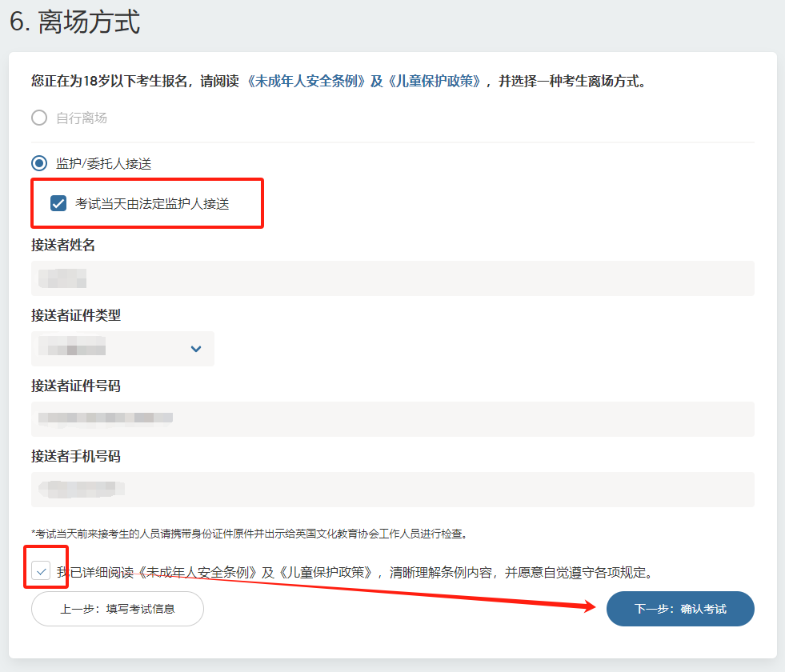Focus the 接送者姓名 input field
This screenshot has height=672, width=785.
[x=392, y=278]
